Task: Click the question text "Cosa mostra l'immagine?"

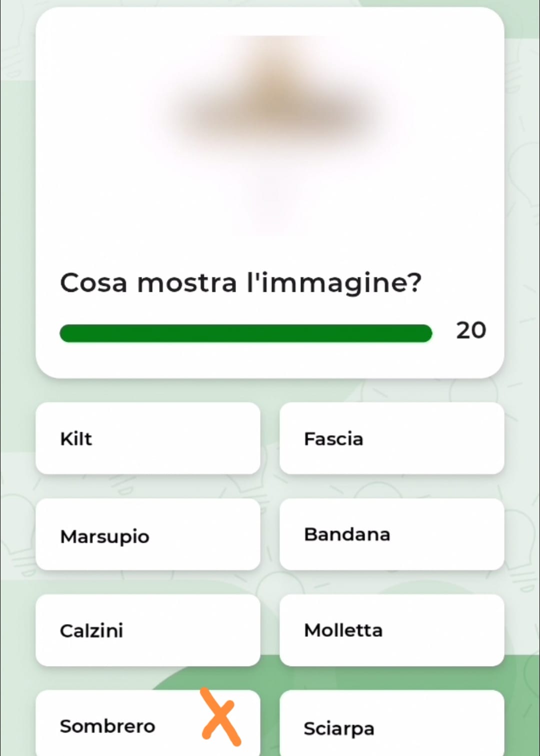Action: click(x=240, y=283)
